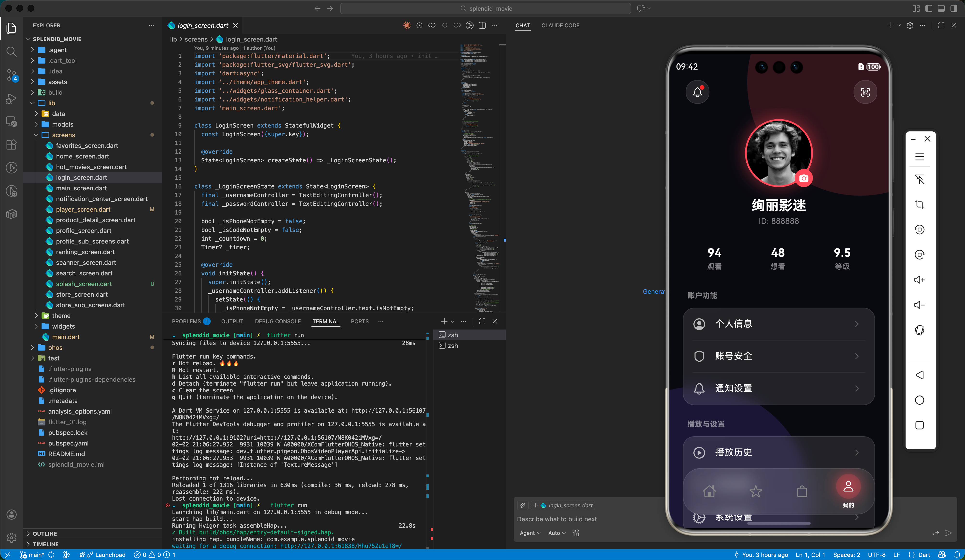Toggle the primary side bar layout button
965x560 pixels.
(x=929, y=8)
